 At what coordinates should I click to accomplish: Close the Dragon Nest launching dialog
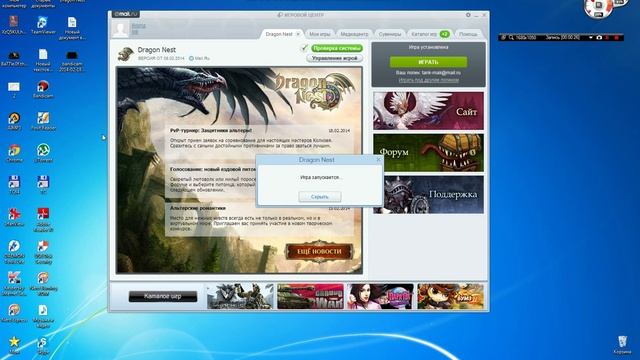click(378, 160)
